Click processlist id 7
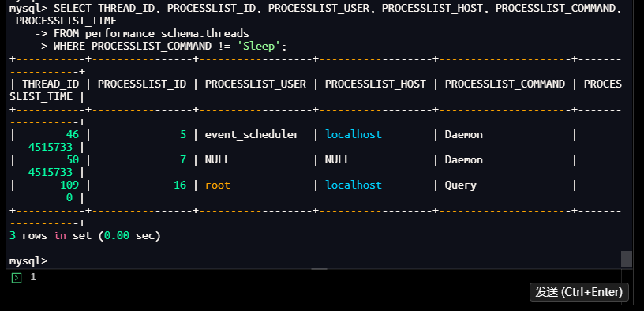The image size is (644, 311). (x=183, y=159)
